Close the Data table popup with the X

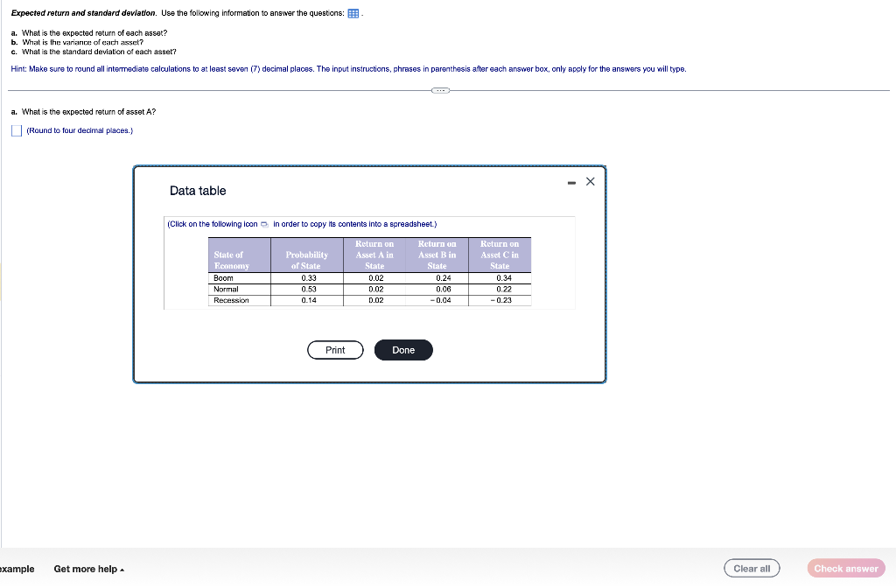(590, 181)
